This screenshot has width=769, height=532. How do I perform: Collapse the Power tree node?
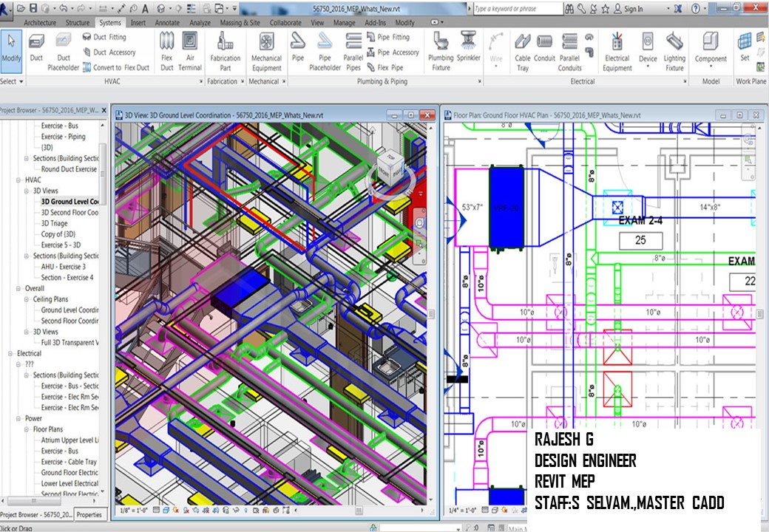18,418
